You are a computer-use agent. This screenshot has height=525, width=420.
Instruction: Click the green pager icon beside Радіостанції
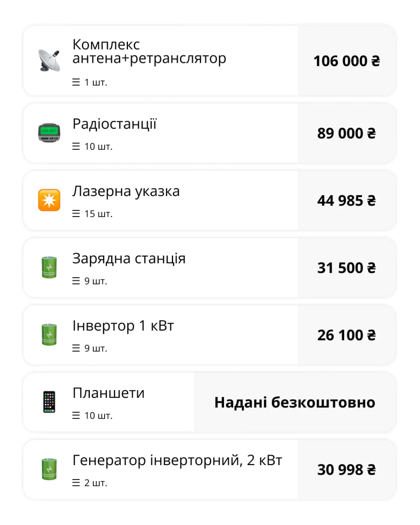click(49, 133)
